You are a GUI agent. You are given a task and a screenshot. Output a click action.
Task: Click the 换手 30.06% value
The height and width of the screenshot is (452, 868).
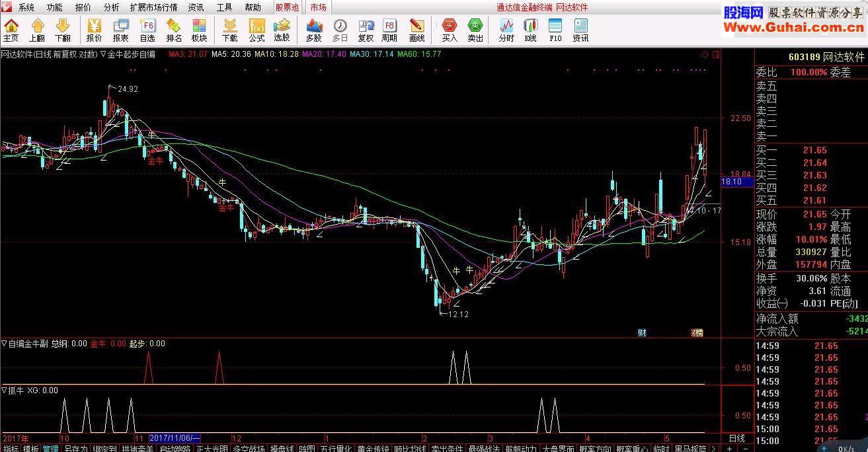(812, 279)
